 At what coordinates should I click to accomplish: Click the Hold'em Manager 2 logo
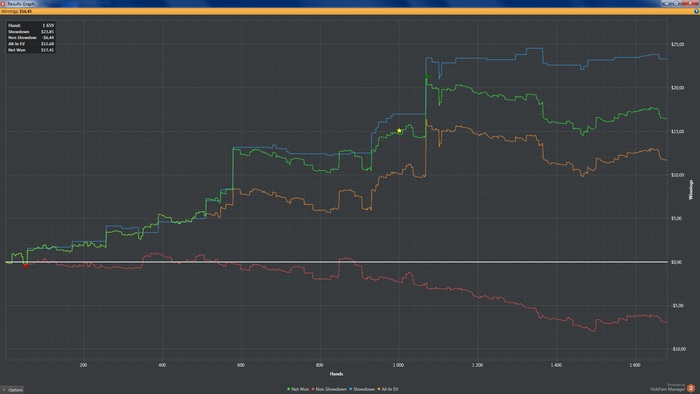(691, 388)
